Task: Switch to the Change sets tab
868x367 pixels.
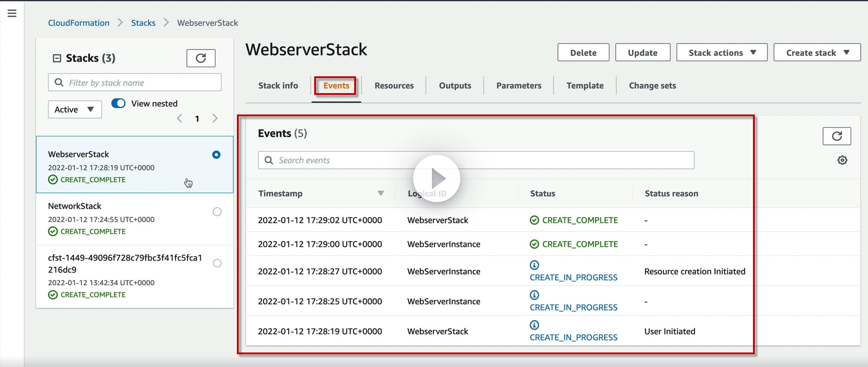Action: 652,85
